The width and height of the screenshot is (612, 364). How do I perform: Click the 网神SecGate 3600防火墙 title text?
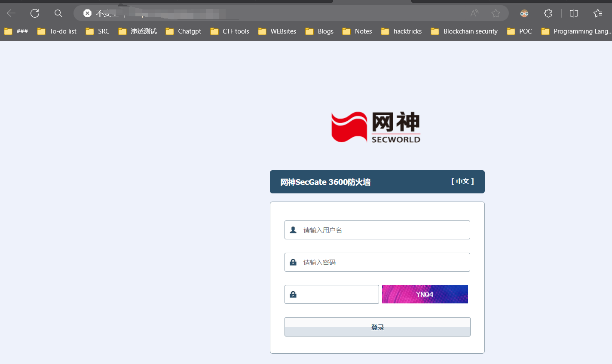click(325, 182)
